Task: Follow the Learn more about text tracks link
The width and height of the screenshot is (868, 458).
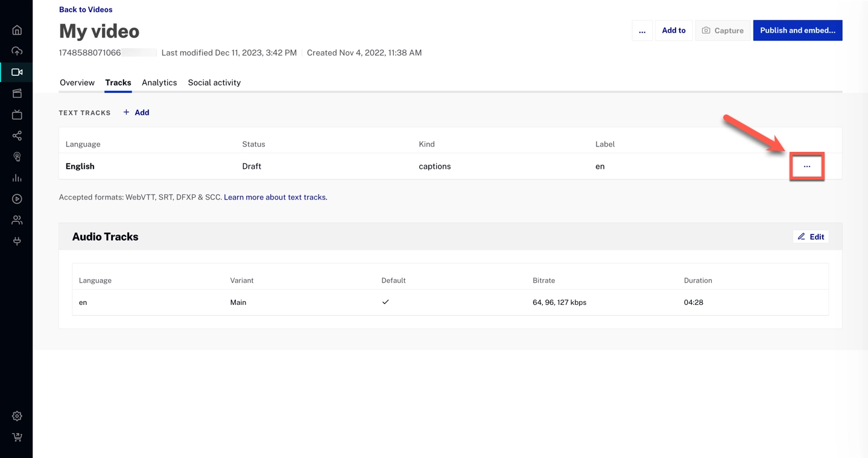Action: click(x=276, y=197)
